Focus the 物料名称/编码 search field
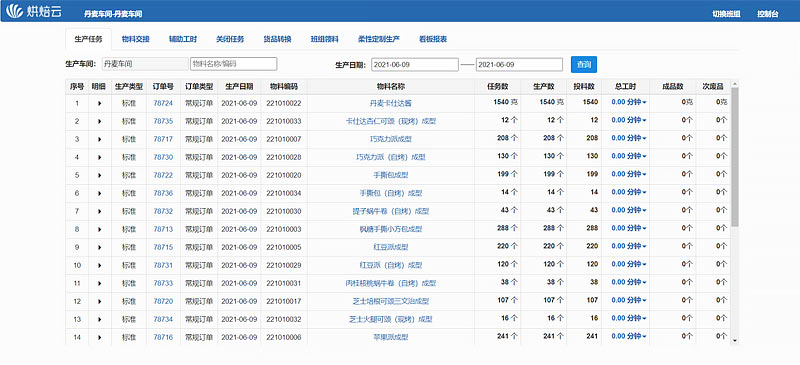The width and height of the screenshot is (800, 365). click(x=234, y=64)
